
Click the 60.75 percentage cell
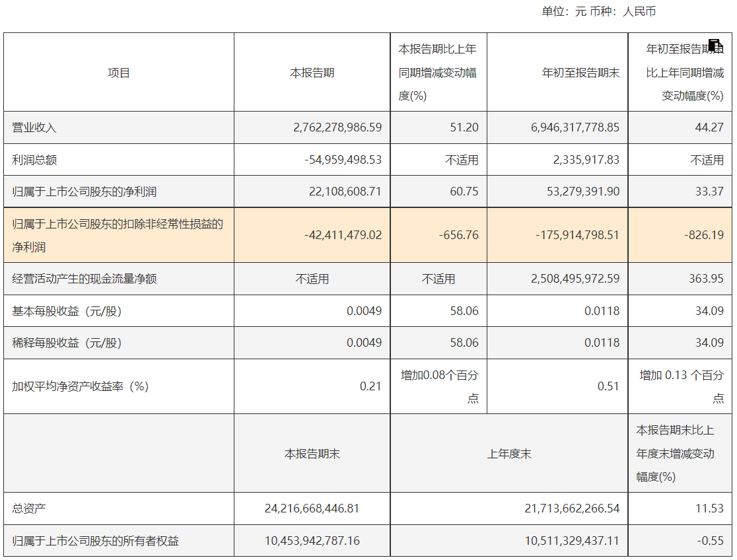[439, 192]
